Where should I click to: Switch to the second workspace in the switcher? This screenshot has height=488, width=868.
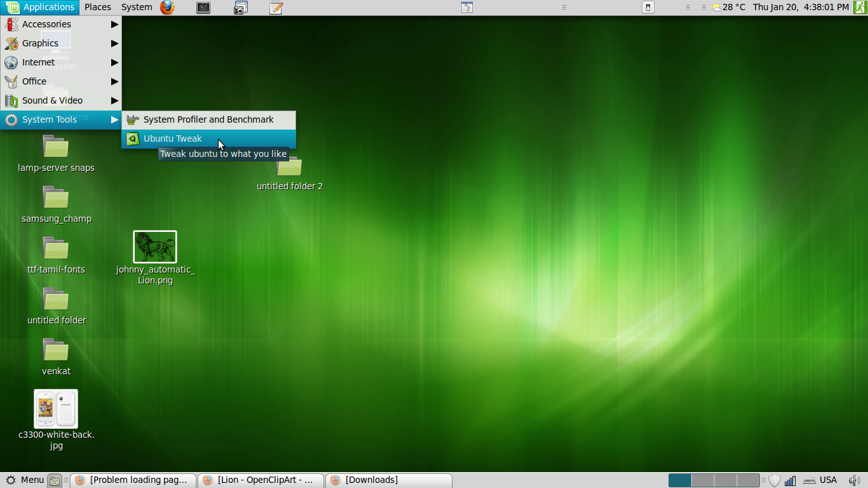point(702,480)
